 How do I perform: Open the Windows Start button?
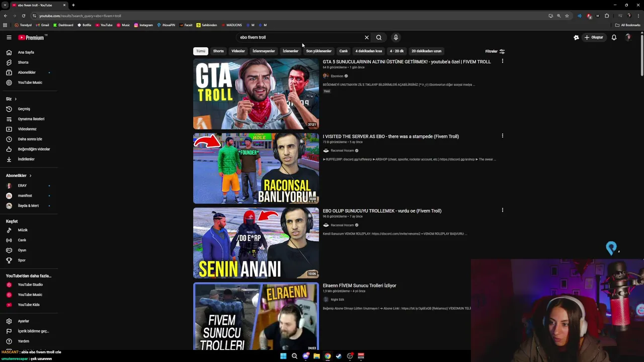[283, 356]
